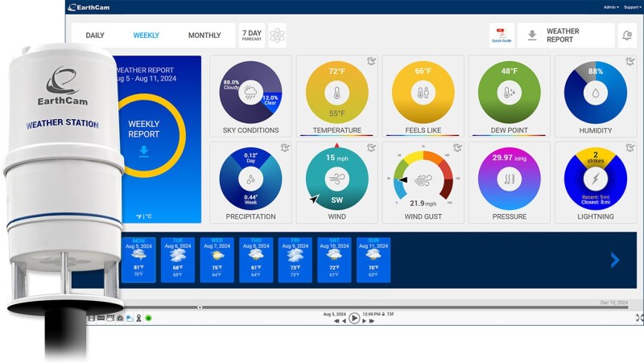The height and width of the screenshot is (362, 644).
Task: Click the thermometer icon in Temperature gauge
Action: coord(336,93)
